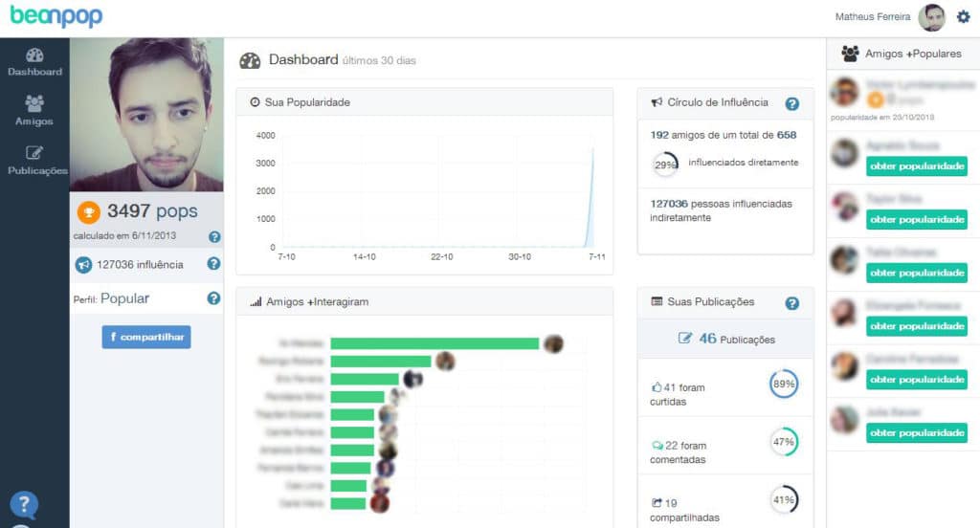The height and width of the screenshot is (528, 980).
Task: Click the list icon by Suas Publicações
Action: coord(657,301)
